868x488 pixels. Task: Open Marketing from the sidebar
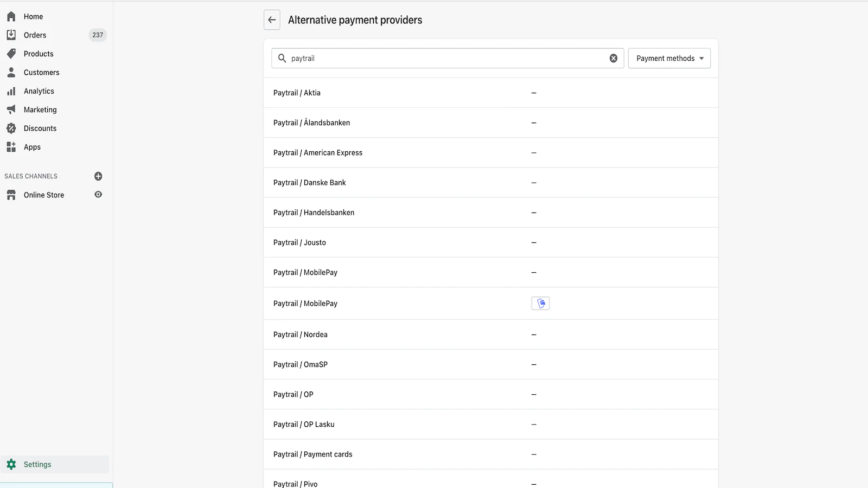(x=40, y=110)
